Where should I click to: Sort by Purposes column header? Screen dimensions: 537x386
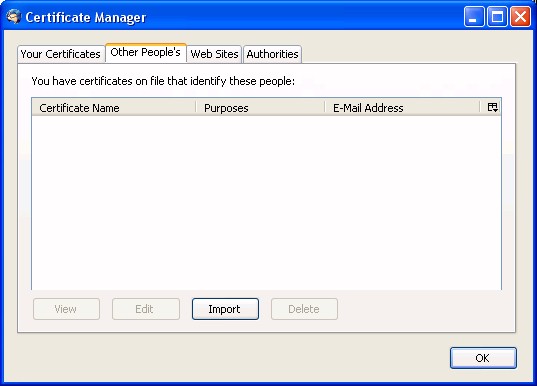click(260, 108)
